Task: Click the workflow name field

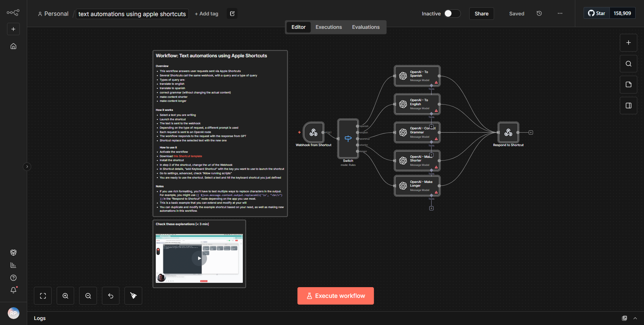Action: (x=132, y=14)
